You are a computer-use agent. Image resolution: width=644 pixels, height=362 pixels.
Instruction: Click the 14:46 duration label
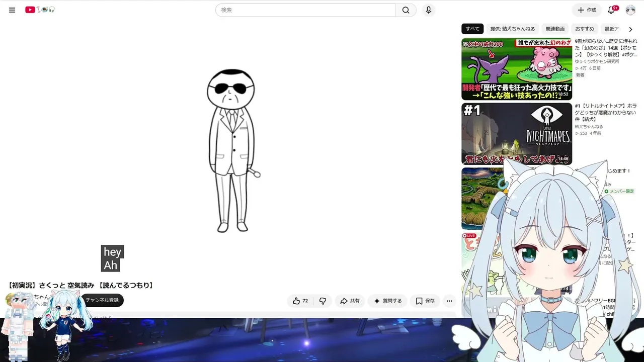tap(562, 159)
